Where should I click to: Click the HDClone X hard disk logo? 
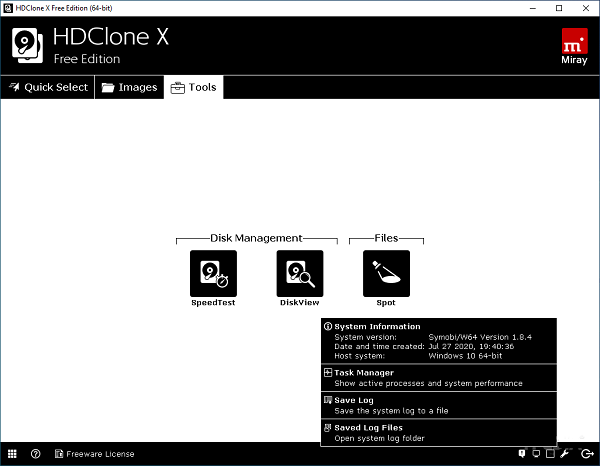(27, 46)
